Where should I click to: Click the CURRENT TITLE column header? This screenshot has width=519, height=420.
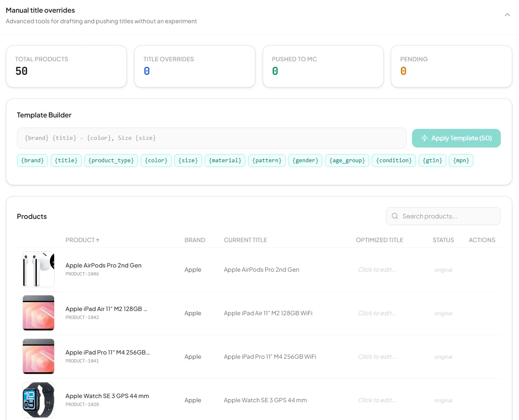pyautogui.click(x=245, y=240)
